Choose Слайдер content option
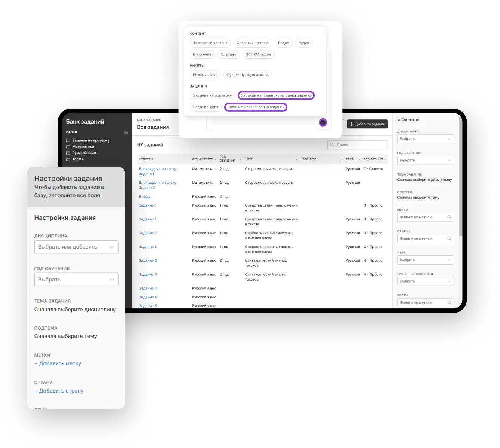 point(228,54)
